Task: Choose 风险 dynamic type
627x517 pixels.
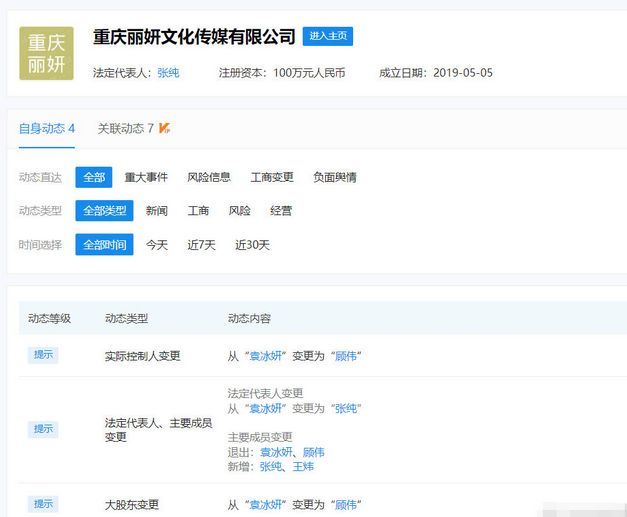Action: point(240,211)
